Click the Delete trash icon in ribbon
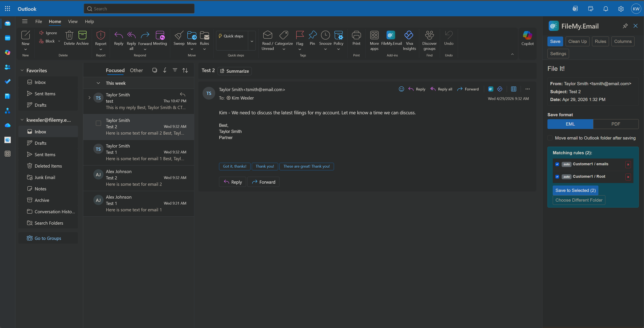Viewport: 644px width, 328px height. [69, 35]
